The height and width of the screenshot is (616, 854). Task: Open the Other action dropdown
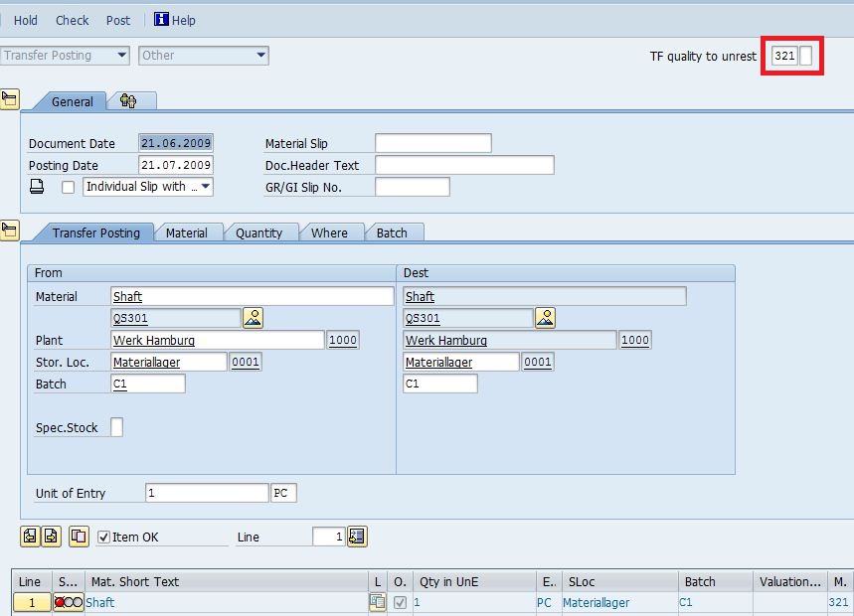point(261,55)
